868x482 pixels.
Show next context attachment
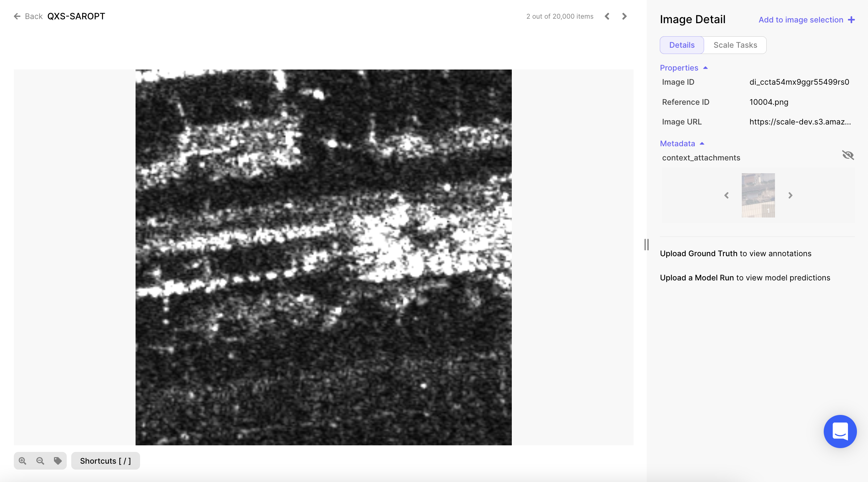pyautogui.click(x=790, y=195)
